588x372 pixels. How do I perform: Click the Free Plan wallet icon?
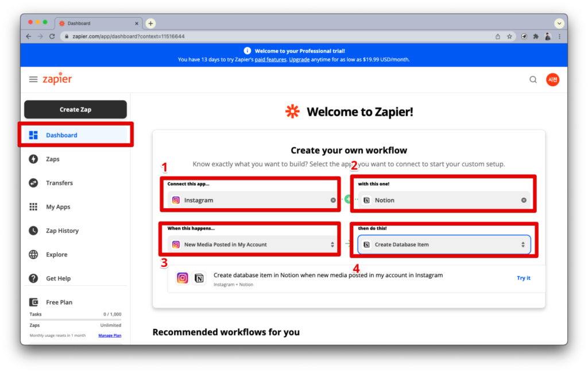33,302
